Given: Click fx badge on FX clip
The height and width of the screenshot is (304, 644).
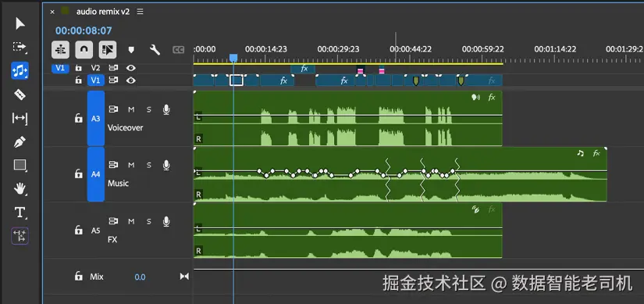Looking at the screenshot, I should click(x=492, y=209).
